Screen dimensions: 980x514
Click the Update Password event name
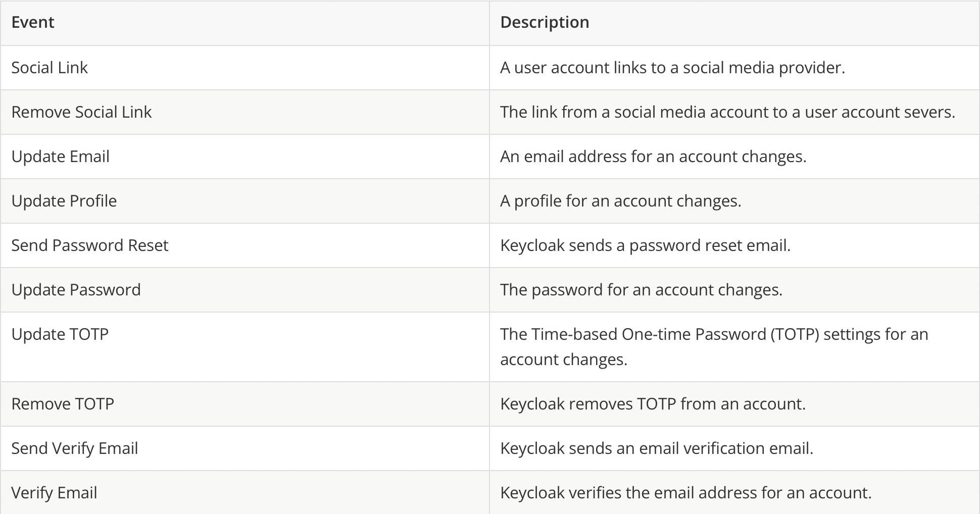pyautogui.click(x=76, y=290)
